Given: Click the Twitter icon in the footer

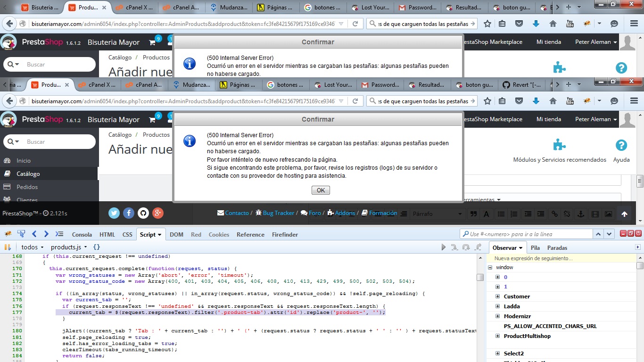Looking at the screenshot, I should pos(114,213).
